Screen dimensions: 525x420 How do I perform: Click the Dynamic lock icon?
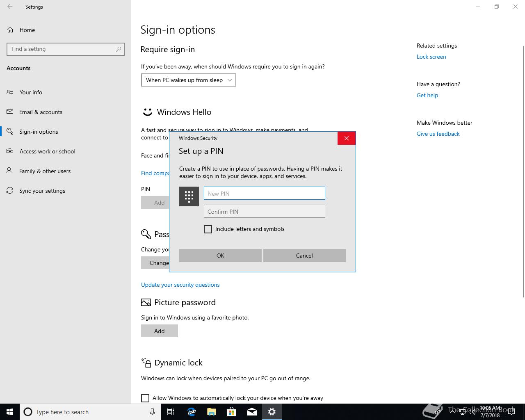coord(146,363)
